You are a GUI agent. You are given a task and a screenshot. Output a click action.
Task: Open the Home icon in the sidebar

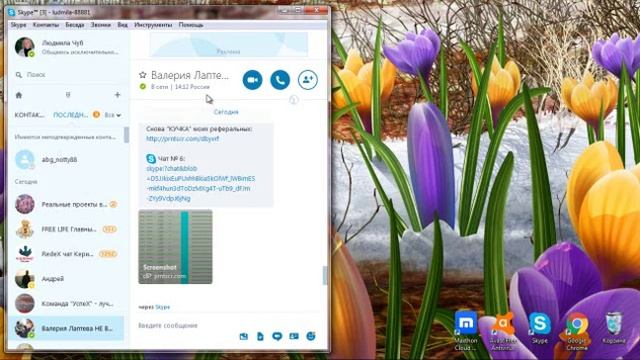click(19, 95)
